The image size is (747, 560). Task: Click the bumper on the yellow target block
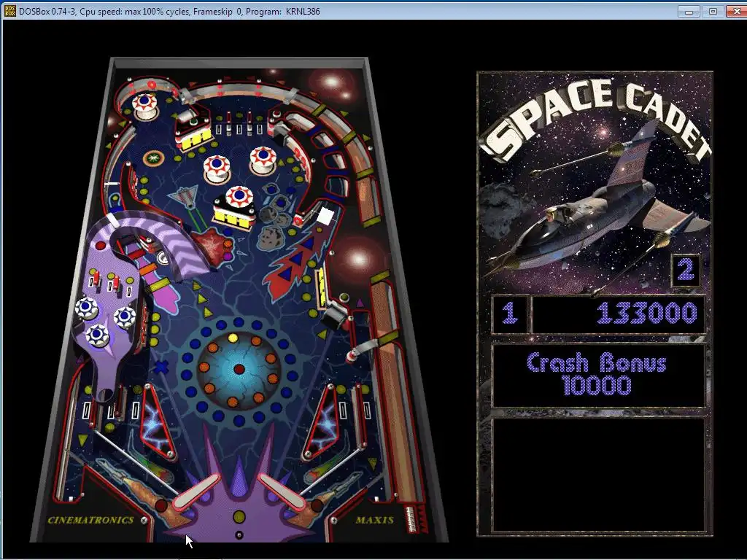[239, 198]
